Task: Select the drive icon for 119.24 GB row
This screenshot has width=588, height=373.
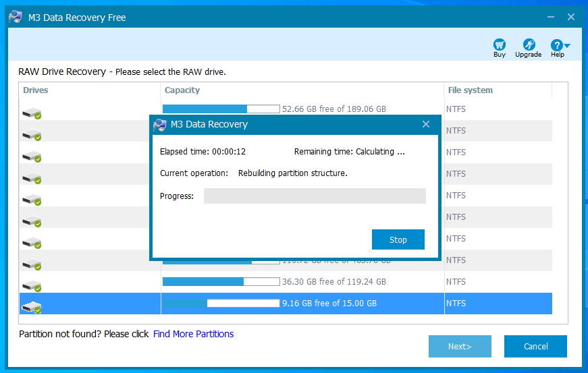Action: 32,286
